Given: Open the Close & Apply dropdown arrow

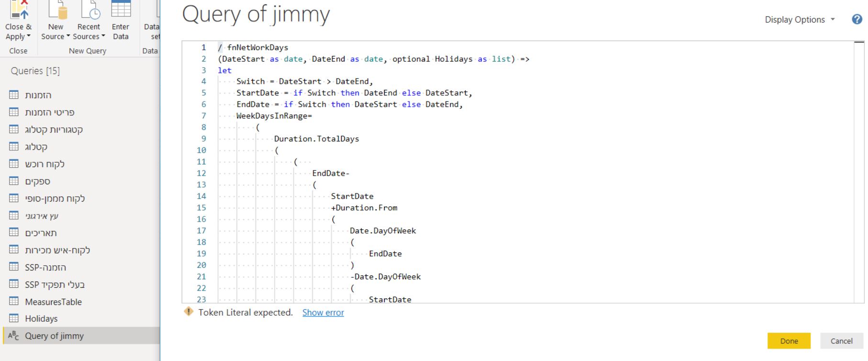Looking at the screenshot, I should coord(29,36).
